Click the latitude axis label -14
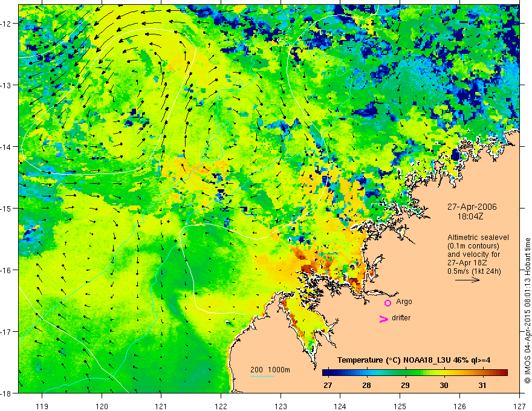 [x=6, y=147]
